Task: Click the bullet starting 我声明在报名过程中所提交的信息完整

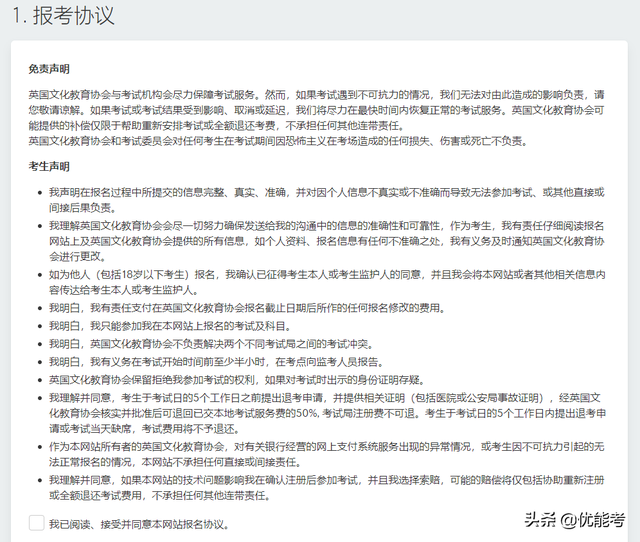Action: coord(327,200)
